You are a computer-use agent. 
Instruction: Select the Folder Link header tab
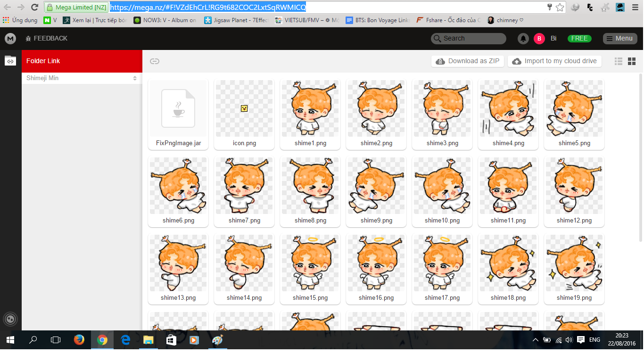(x=82, y=61)
